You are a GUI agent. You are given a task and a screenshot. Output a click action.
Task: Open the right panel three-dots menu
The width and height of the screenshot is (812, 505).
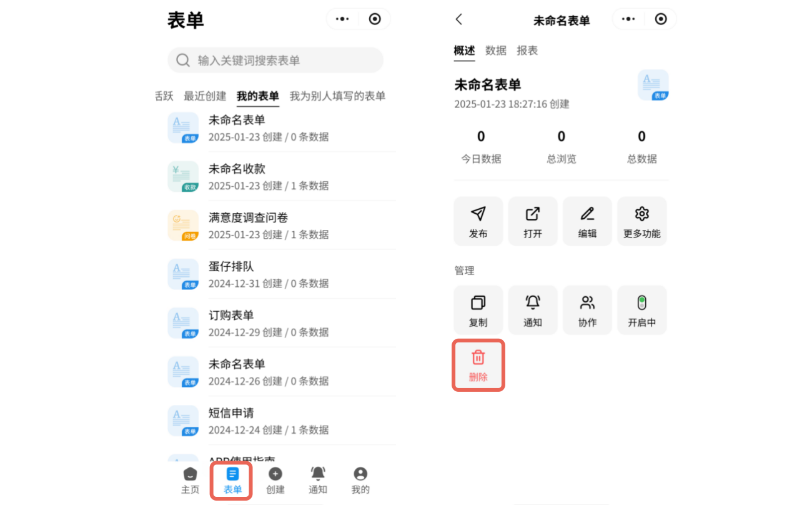point(628,19)
